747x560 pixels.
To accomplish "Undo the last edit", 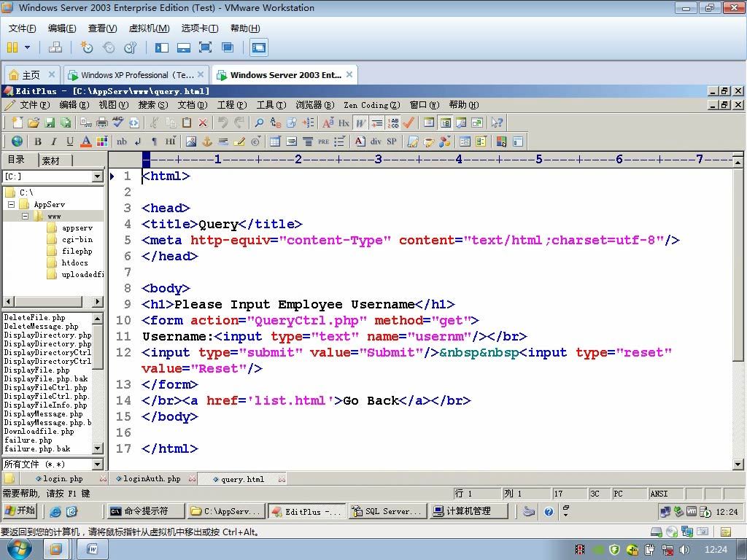I will (222, 122).
